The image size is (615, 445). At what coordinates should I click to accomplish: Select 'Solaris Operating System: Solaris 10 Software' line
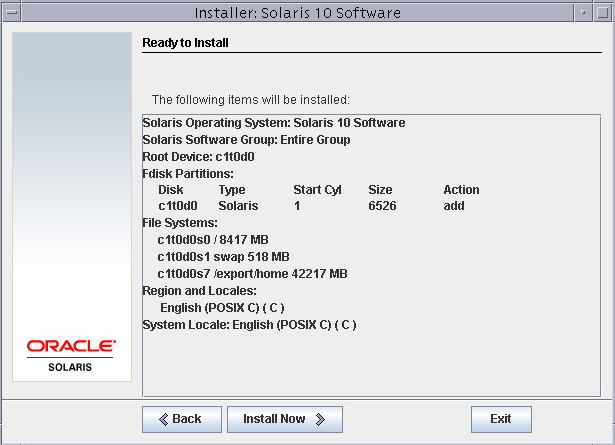(x=274, y=123)
